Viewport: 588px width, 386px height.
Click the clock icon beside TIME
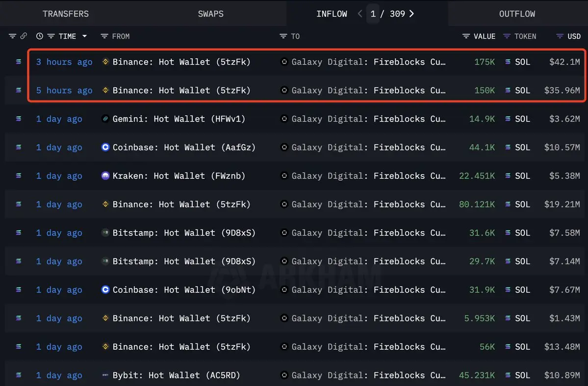[x=39, y=36]
